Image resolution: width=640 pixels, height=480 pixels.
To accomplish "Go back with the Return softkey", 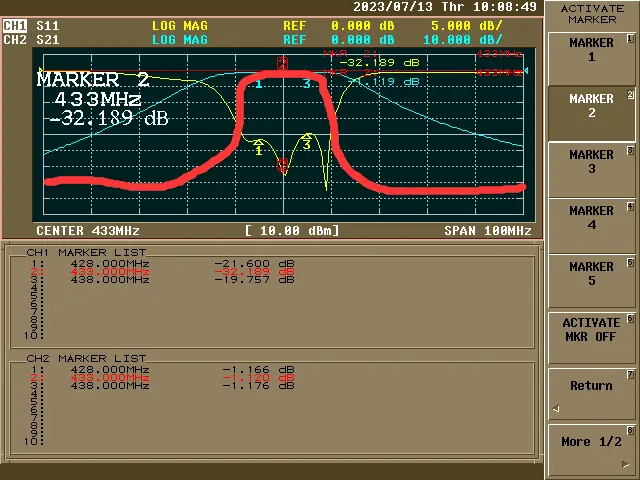I will 591,386.
